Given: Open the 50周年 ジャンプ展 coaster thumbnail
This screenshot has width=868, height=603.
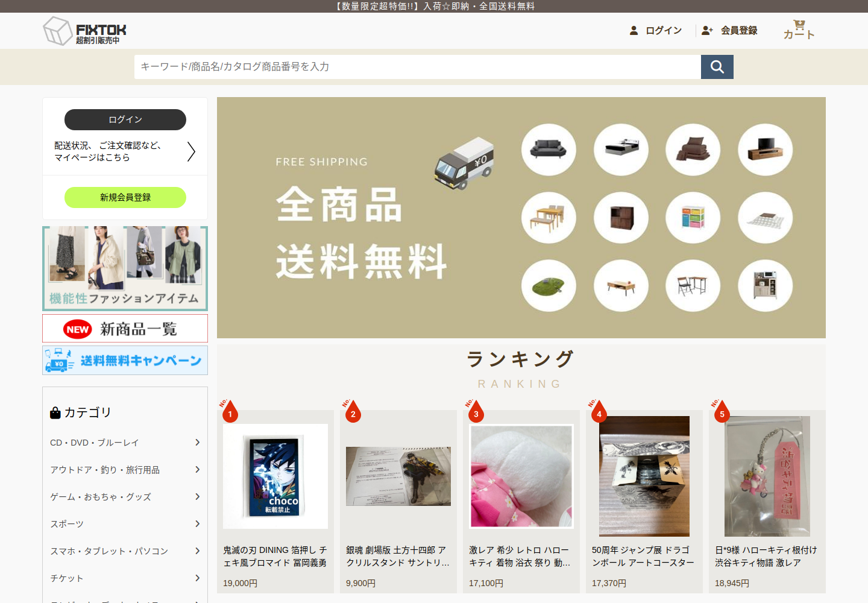Looking at the screenshot, I should [x=644, y=476].
